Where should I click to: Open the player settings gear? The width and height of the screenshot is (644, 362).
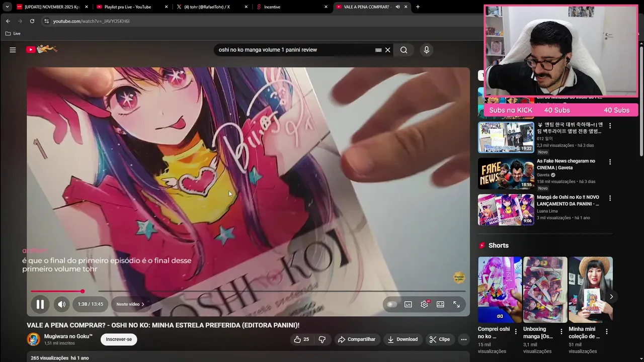[424, 304]
